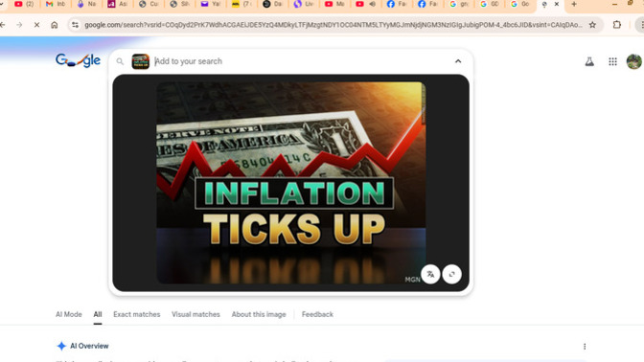Click the address bar URL
This screenshot has width=644, height=362.
(x=333, y=25)
